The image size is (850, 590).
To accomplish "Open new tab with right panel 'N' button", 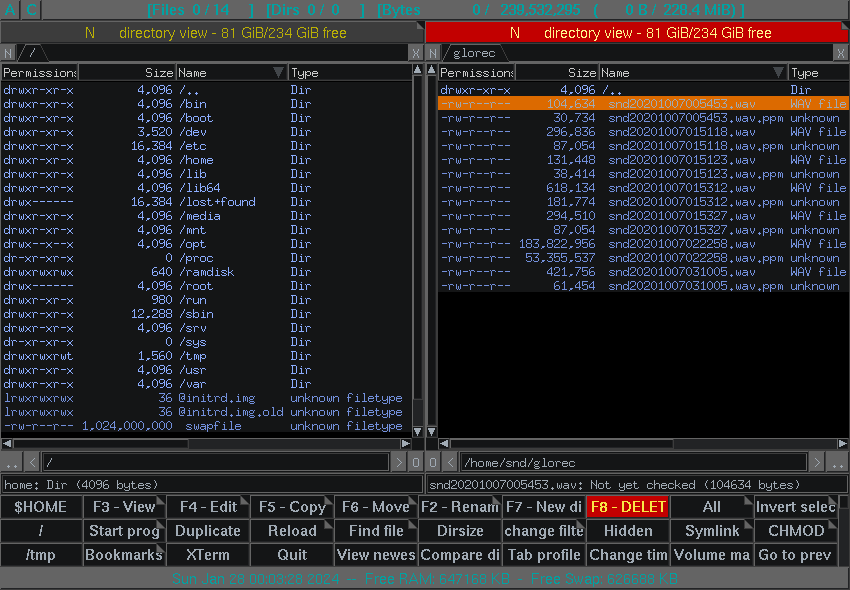I will pyautogui.click(x=433, y=53).
